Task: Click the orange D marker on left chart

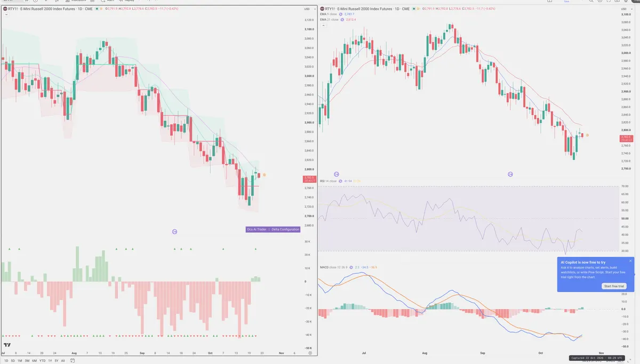Action: [265, 175]
